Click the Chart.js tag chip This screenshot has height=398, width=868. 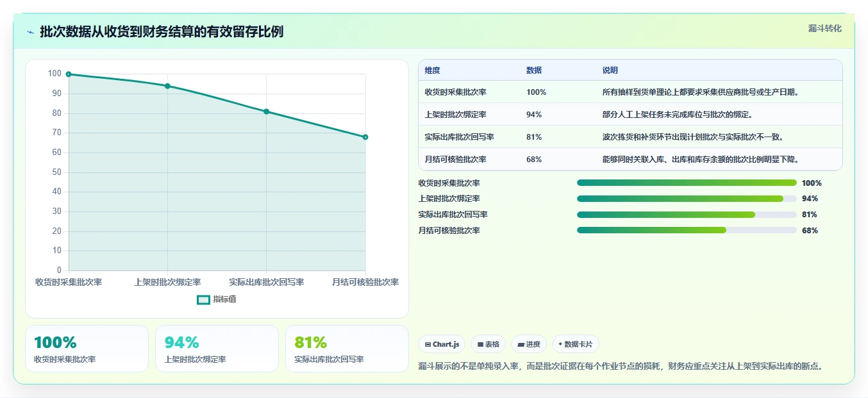[442, 344]
